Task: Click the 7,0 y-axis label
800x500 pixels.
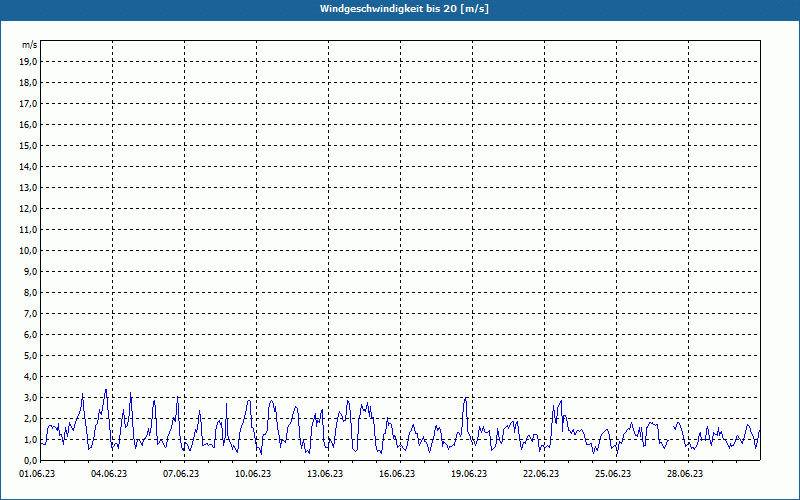Action: [30, 314]
